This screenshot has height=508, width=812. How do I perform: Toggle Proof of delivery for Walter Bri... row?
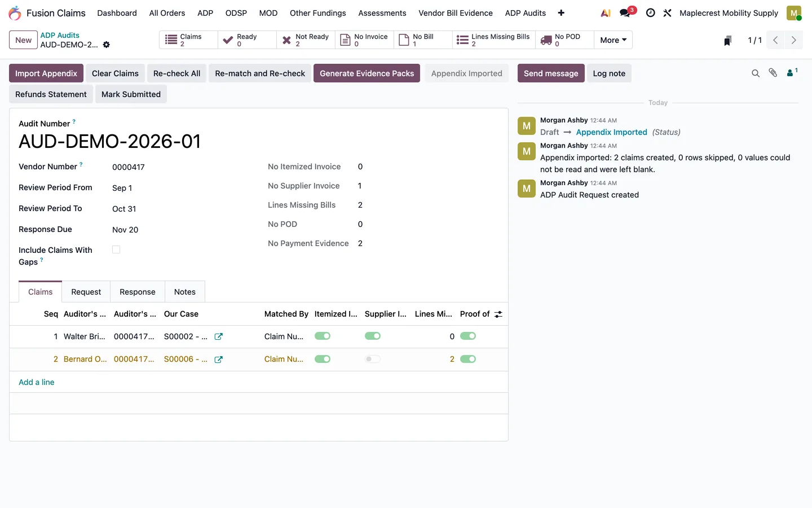[468, 336]
